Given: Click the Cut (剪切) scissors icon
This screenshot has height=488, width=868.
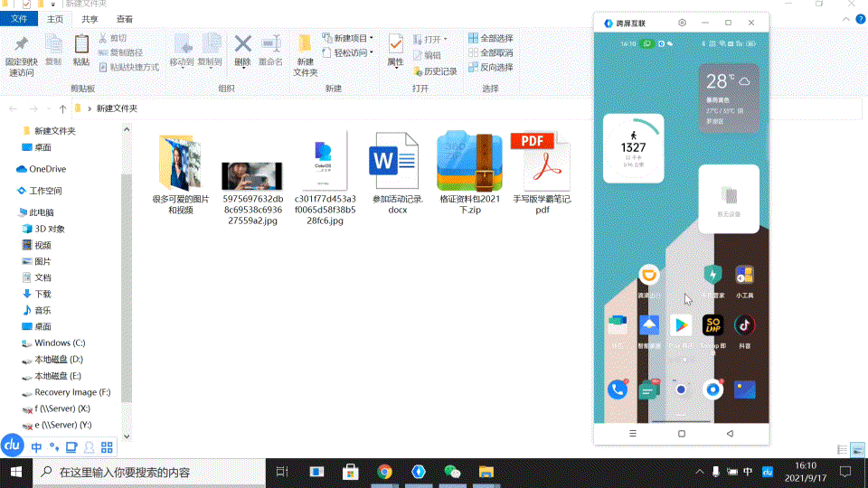Looking at the screenshot, I should [x=103, y=38].
